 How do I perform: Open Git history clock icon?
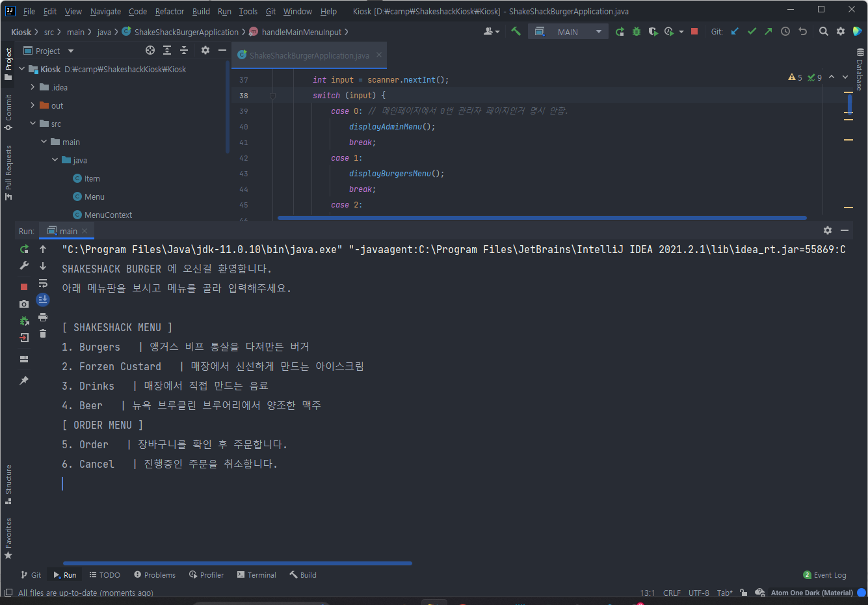(x=785, y=31)
